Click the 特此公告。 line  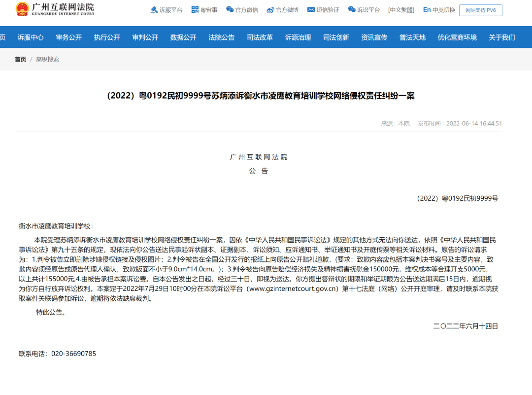click(51, 313)
